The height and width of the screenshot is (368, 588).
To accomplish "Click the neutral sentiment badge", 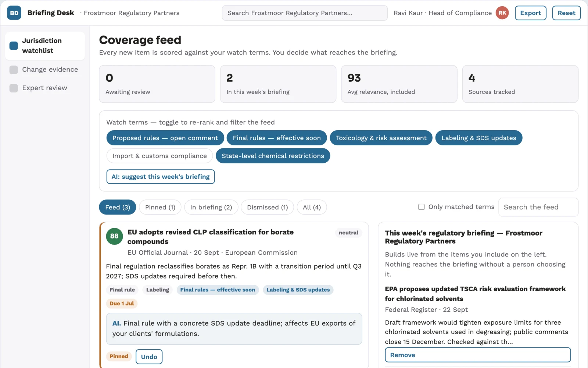I will tap(348, 233).
